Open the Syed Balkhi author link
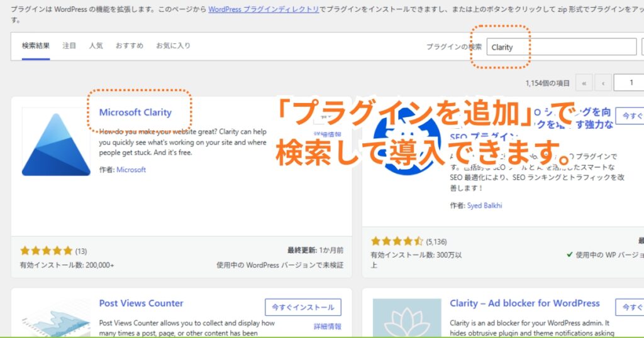 click(484, 205)
